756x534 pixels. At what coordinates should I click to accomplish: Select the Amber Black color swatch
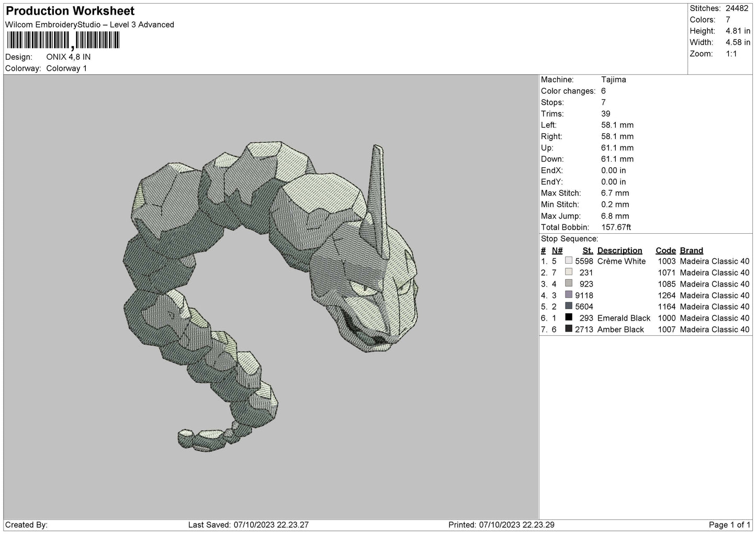click(569, 329)
